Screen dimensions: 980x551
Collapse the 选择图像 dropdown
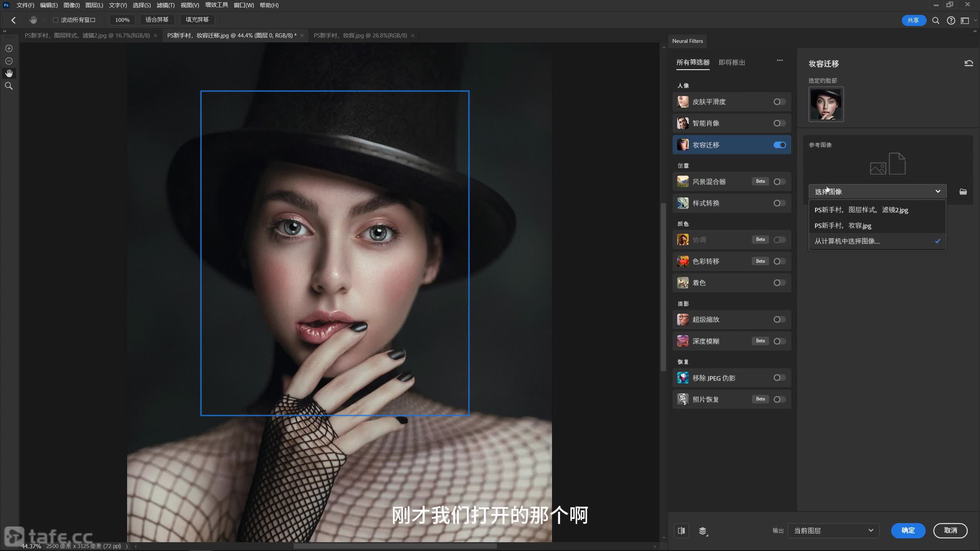[937, 191]
